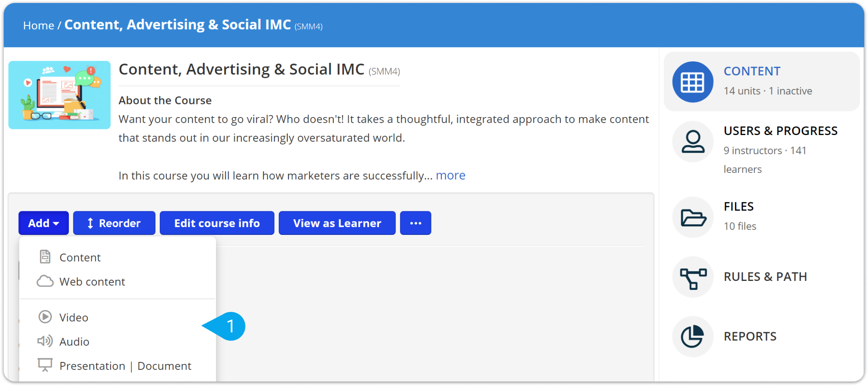Screen dimensions: 868x386
Task: Click the Reorder button
Action: [x=114, y=223]
